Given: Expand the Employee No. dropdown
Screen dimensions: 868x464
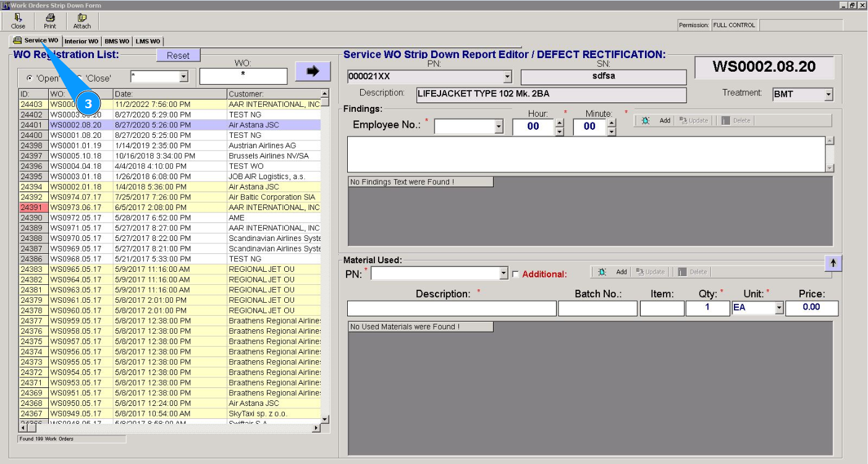Looking at the screenshot, I should [x=499, y=127].
